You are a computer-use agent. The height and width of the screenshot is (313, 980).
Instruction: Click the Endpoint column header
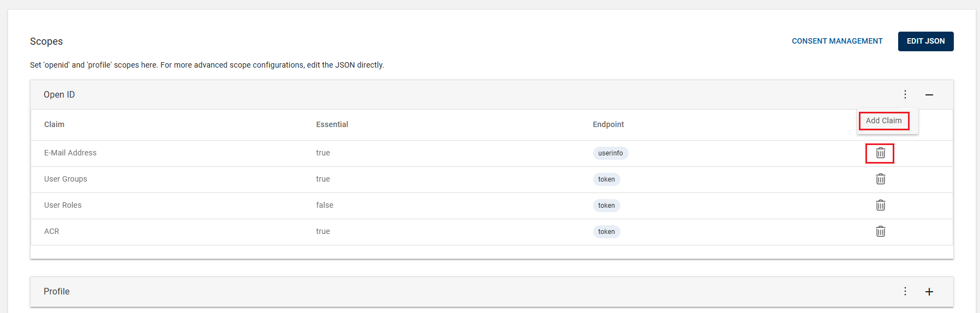[608, 124]
